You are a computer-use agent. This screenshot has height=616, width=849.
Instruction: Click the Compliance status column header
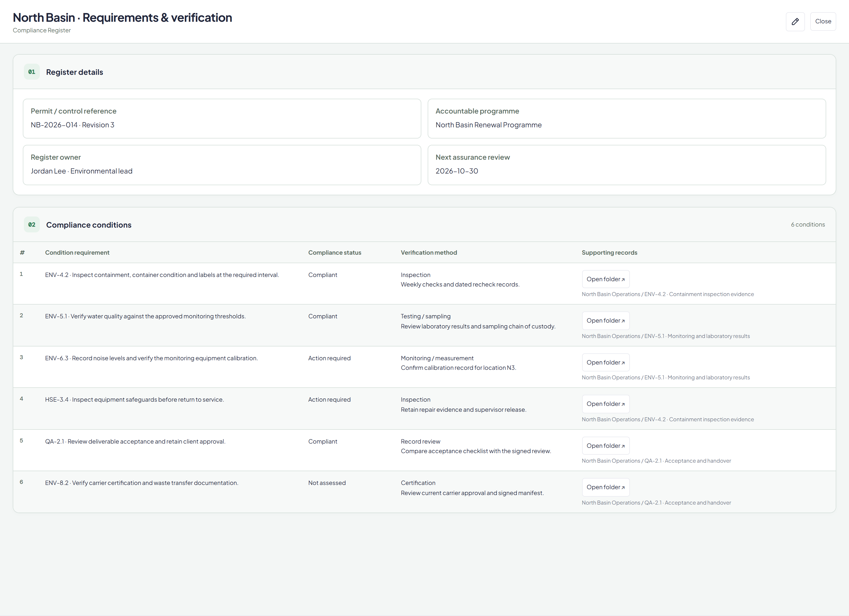[335, 253]
